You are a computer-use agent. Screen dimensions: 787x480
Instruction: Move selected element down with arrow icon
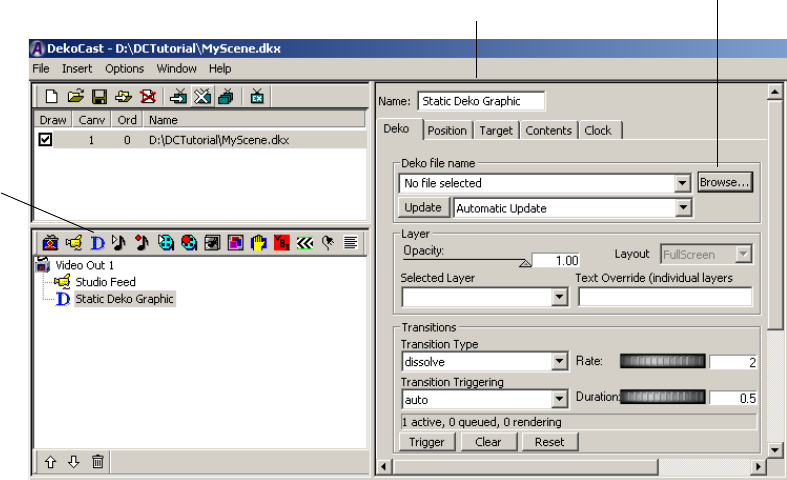[x=74, y=461]
